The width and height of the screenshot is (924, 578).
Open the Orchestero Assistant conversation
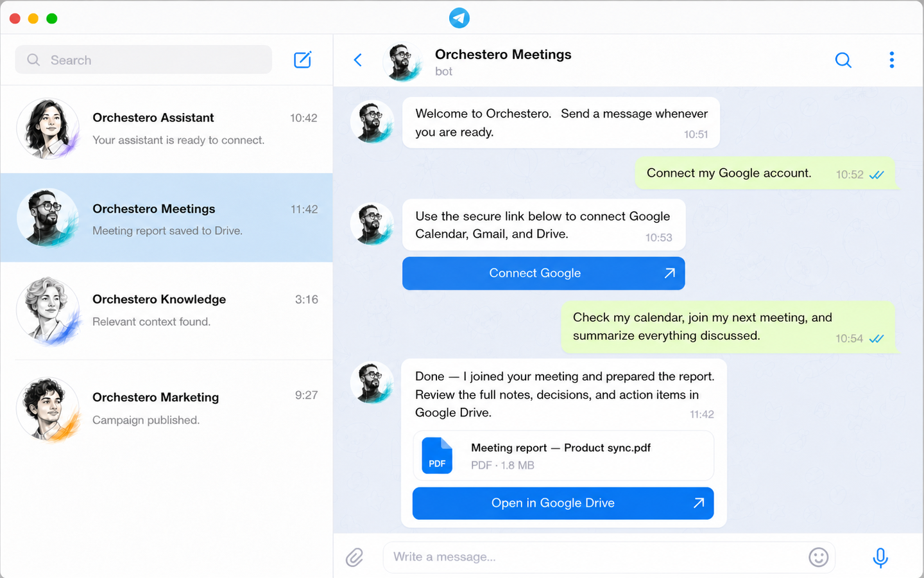pyautogui.click(x=167, y=129)
